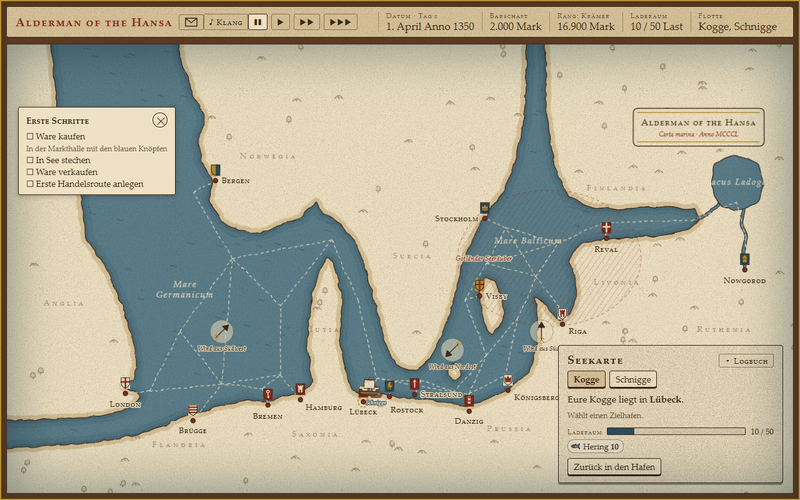The image size is (800, 500).
Task: Select Bremen port flag
Action: tap(267, 395)
